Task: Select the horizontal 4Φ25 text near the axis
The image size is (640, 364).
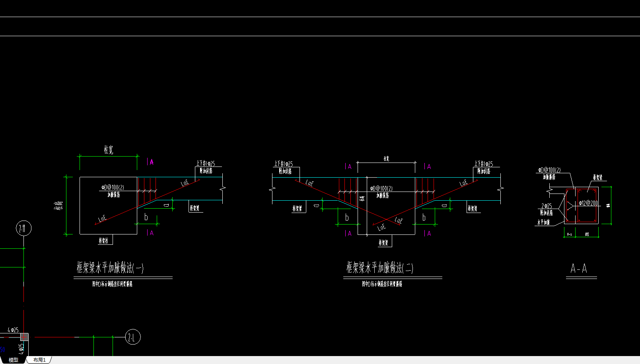Action: click(x=13, y=330)
